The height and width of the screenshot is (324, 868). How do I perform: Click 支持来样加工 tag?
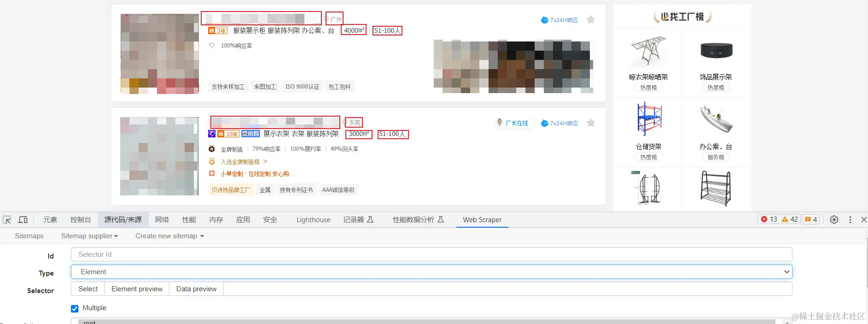(x=228, y=87)
